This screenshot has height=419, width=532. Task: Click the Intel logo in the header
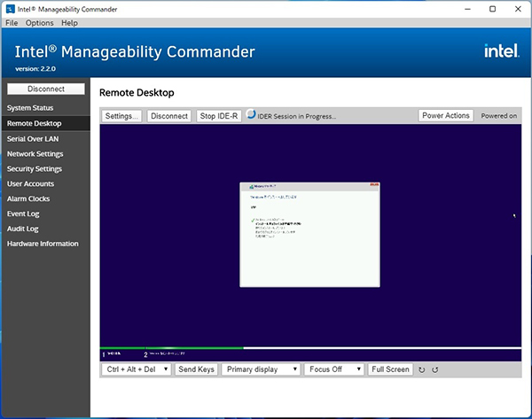(502, 50)
